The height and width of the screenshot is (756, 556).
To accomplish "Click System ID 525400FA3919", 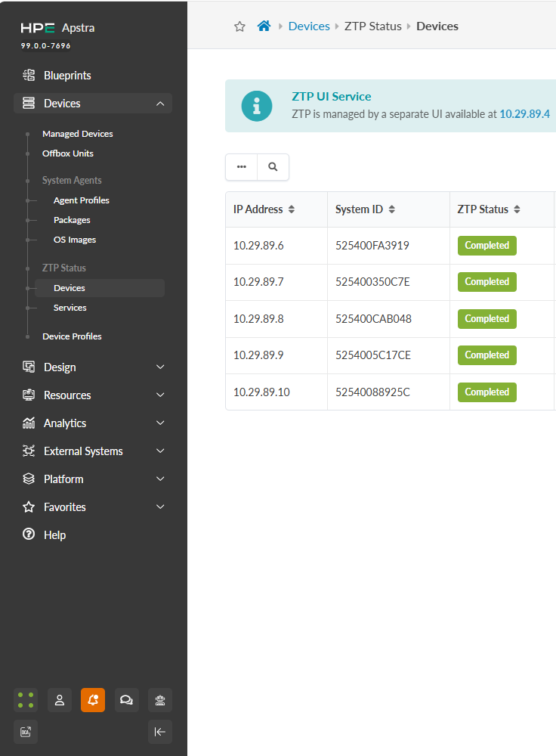I will point(372,246).
